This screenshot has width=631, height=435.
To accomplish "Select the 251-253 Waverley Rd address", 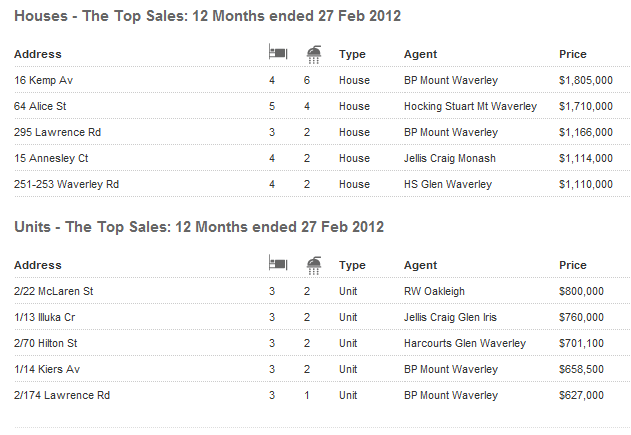I will pyautogui.click(x=66, y=184).
